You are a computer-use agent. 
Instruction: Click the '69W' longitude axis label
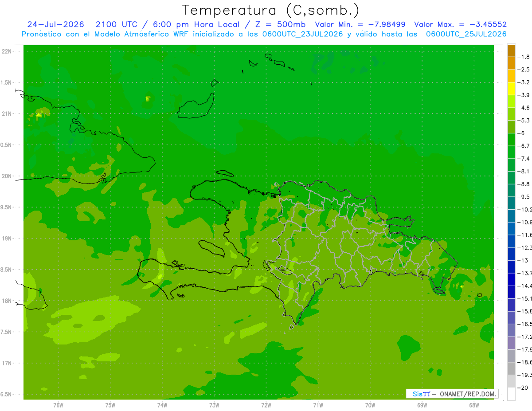(x=422, y=405)
